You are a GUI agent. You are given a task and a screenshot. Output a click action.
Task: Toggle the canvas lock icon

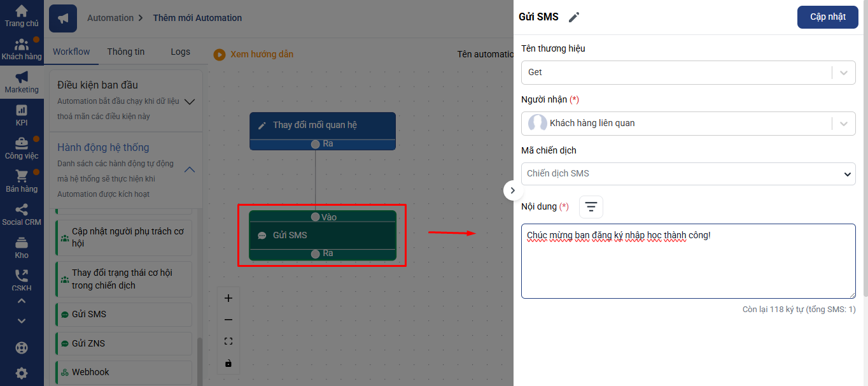pyautogui.click(x=228, y=363)
